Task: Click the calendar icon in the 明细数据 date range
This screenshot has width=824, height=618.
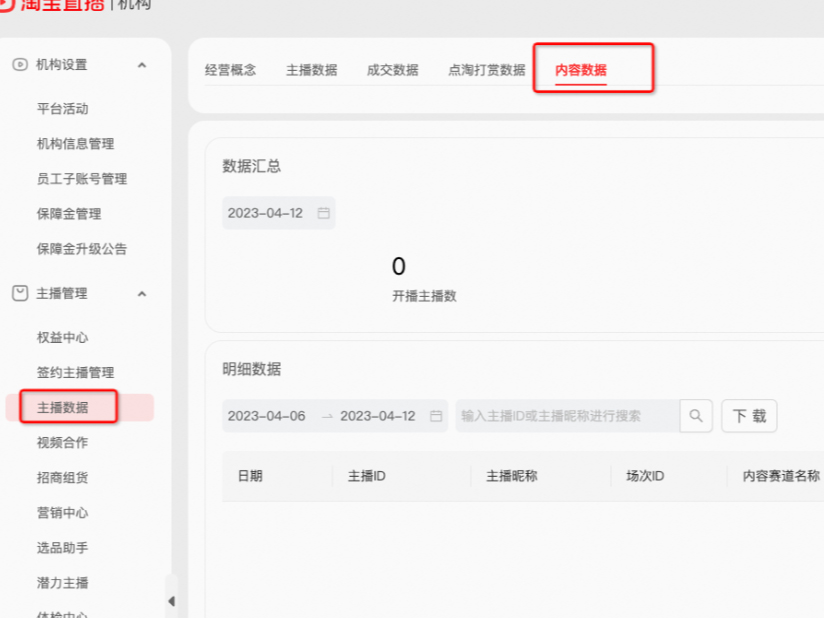Action: click(x=434, y=415)
